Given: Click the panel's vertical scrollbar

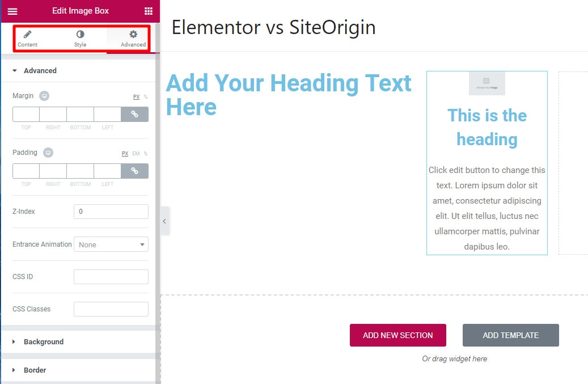Looking at the screenshot, I should pos(158,202).
